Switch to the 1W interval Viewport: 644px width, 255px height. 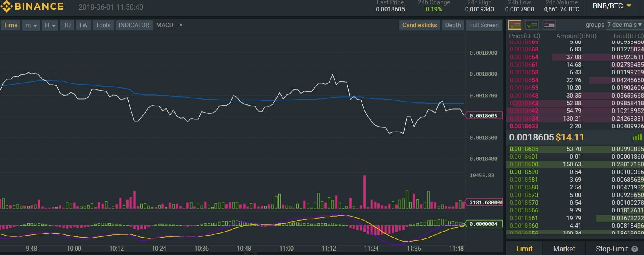[83, 25]
